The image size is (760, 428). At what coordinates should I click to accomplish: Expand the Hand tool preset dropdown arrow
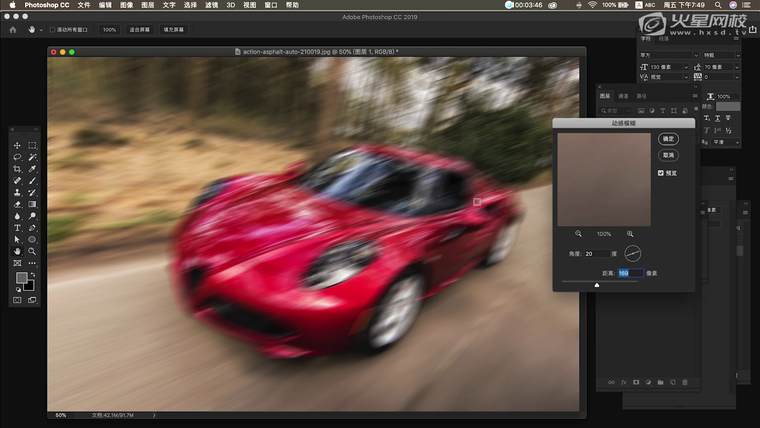(x=40, y=30)
